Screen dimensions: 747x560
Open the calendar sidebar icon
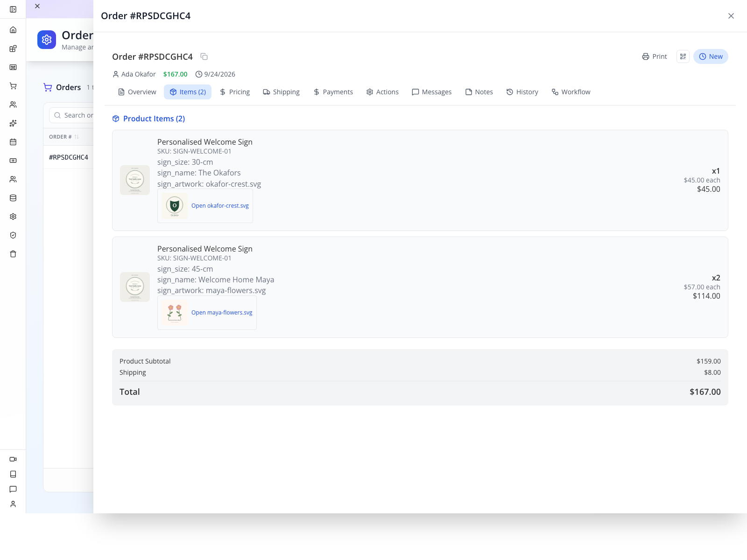13,142
